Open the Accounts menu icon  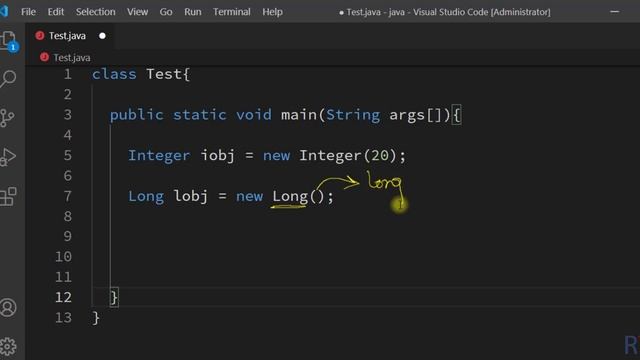pyautogui.click(x=8, y=307)
